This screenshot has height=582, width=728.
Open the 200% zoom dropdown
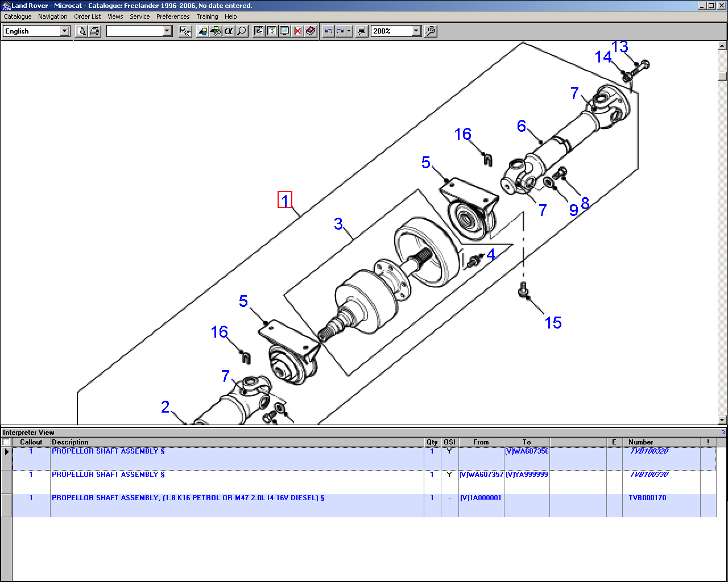416,31
